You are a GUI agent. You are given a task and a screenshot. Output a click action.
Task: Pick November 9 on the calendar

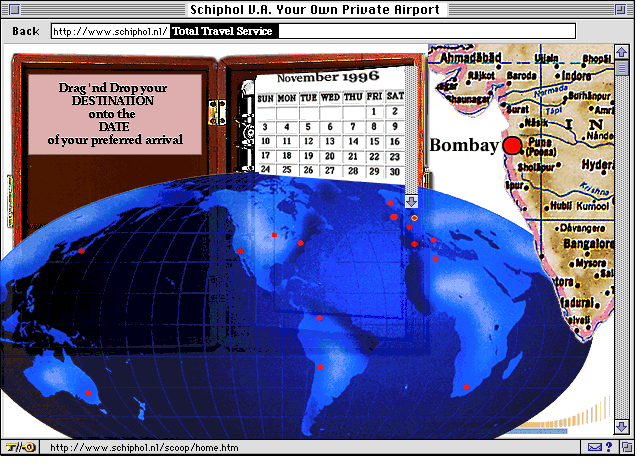pos(394,126)
